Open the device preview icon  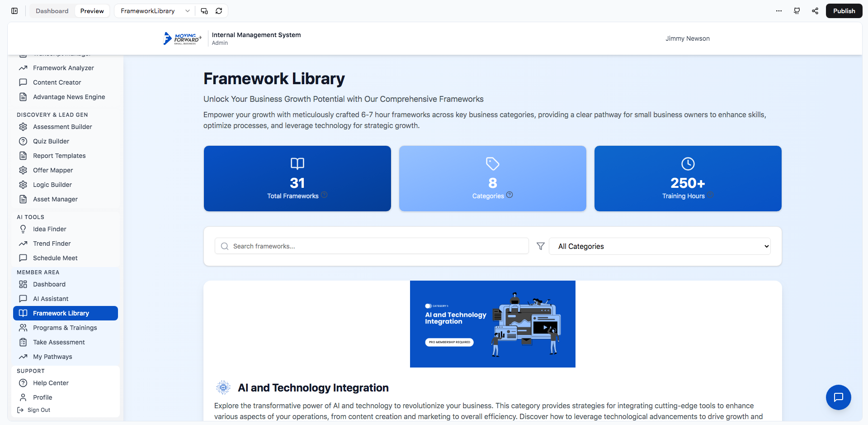[204, 11]
